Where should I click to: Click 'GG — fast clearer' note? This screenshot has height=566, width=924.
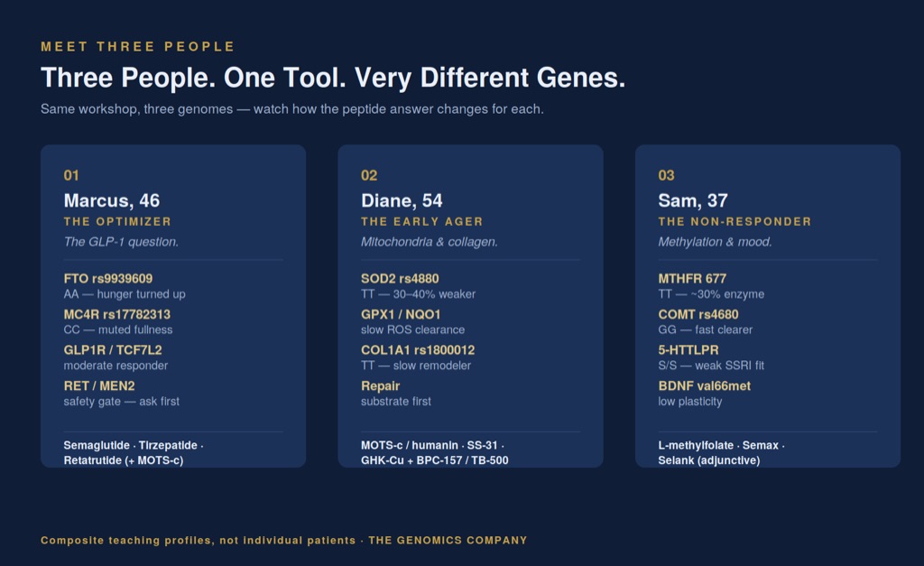click(x=705, y=329)
